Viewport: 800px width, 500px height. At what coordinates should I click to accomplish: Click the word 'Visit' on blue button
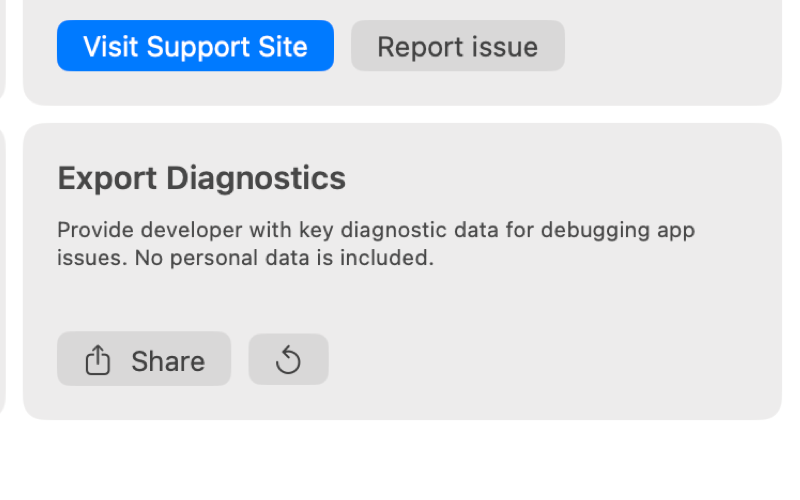point(111,46)
